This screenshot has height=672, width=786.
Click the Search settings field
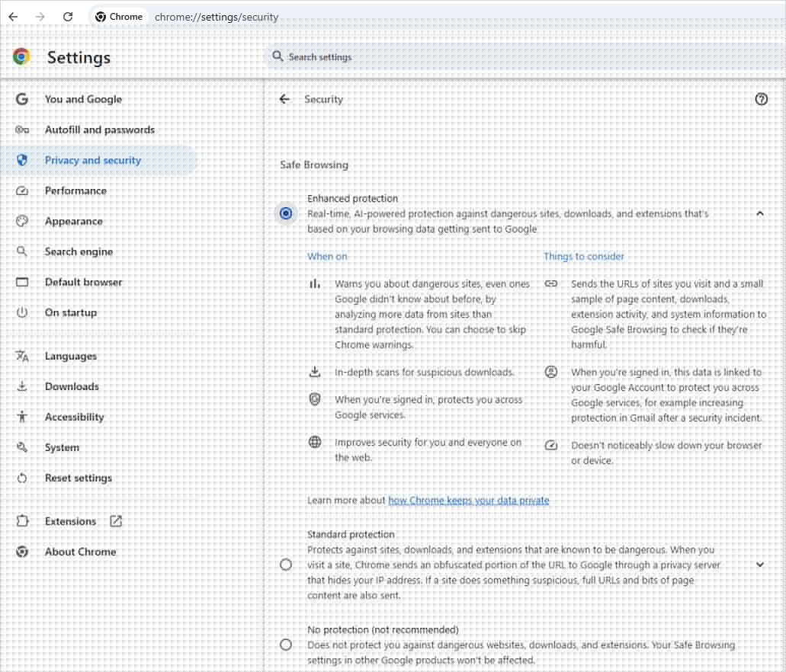[525, 56]
